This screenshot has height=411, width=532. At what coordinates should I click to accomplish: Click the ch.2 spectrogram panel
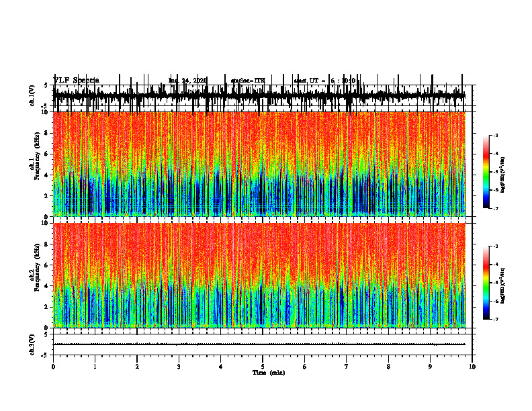coord(259,275)
